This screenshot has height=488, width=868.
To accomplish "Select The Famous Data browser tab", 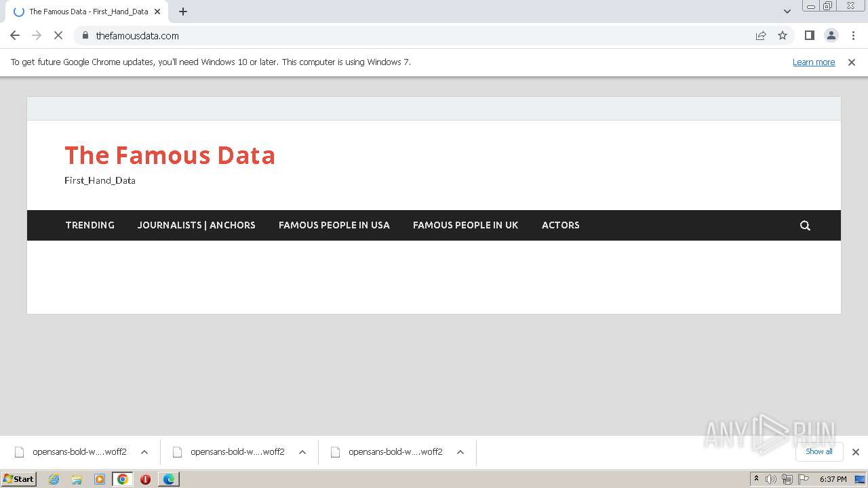I will pyautogui.click(x=85, y=12).
